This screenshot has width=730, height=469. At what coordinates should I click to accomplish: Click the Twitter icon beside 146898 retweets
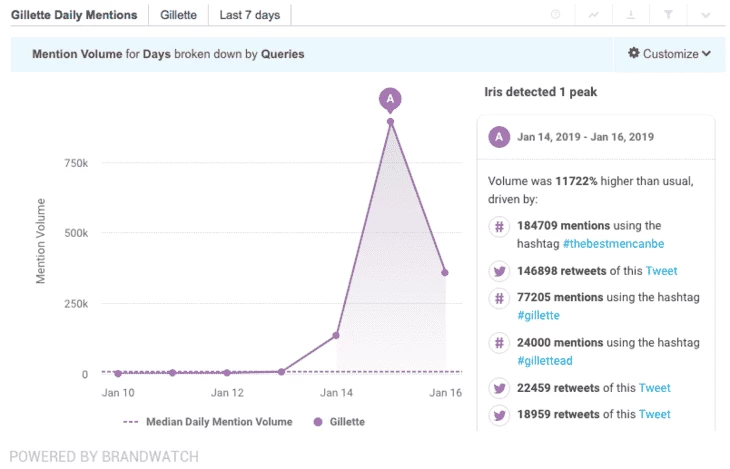click(x=499, y=271)
